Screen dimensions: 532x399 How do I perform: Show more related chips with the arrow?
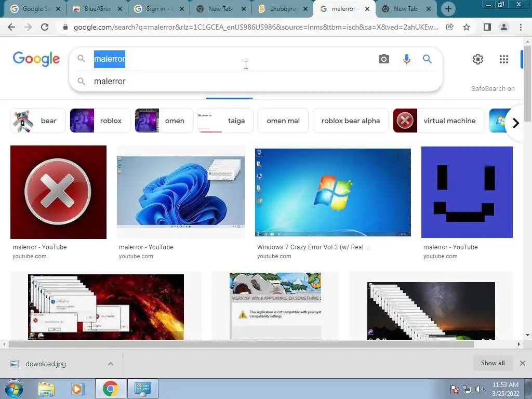(x=516, y=123)
